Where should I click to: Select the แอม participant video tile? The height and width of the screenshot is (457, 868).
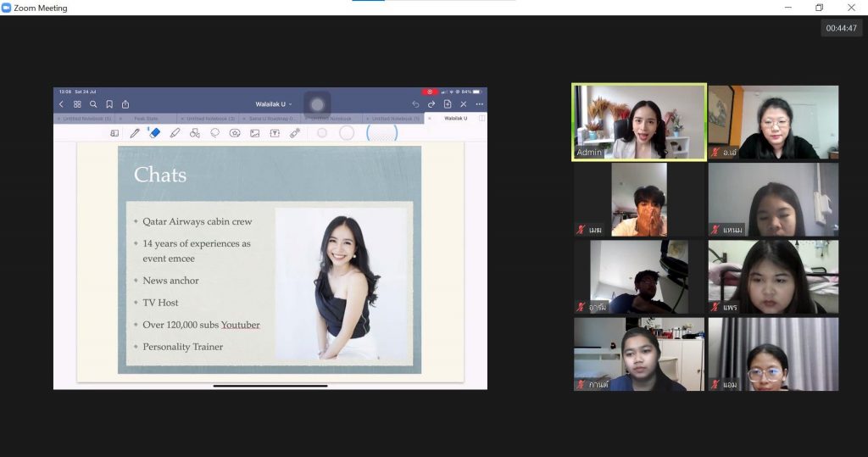point(773,354)
